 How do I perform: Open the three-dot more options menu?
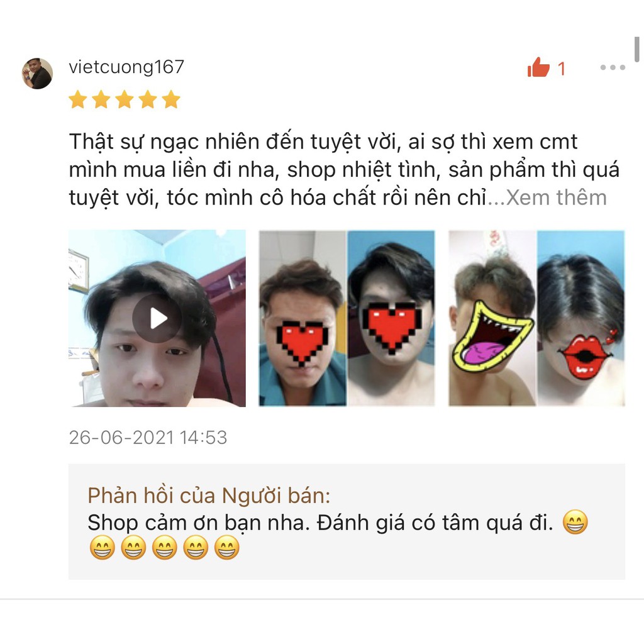613,67
